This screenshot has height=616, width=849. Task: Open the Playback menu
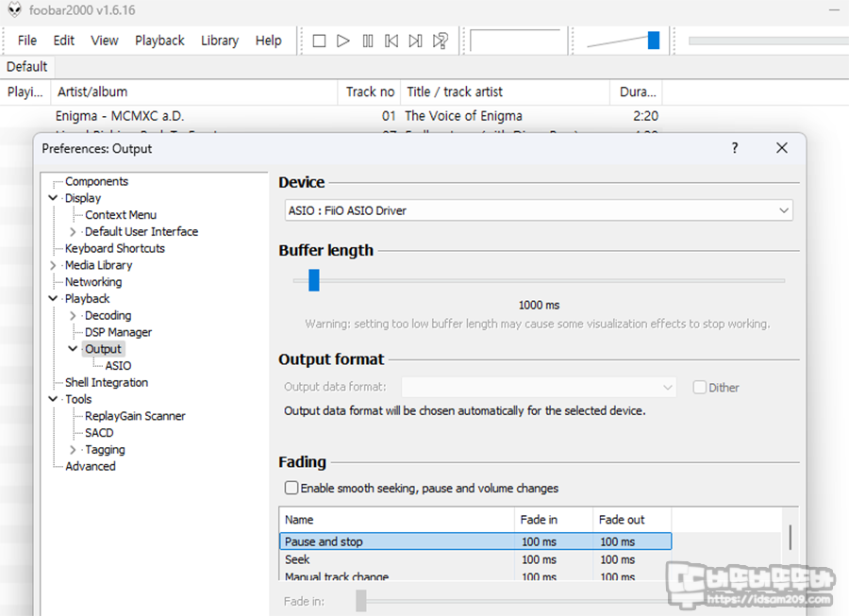(x=159, y=41)
